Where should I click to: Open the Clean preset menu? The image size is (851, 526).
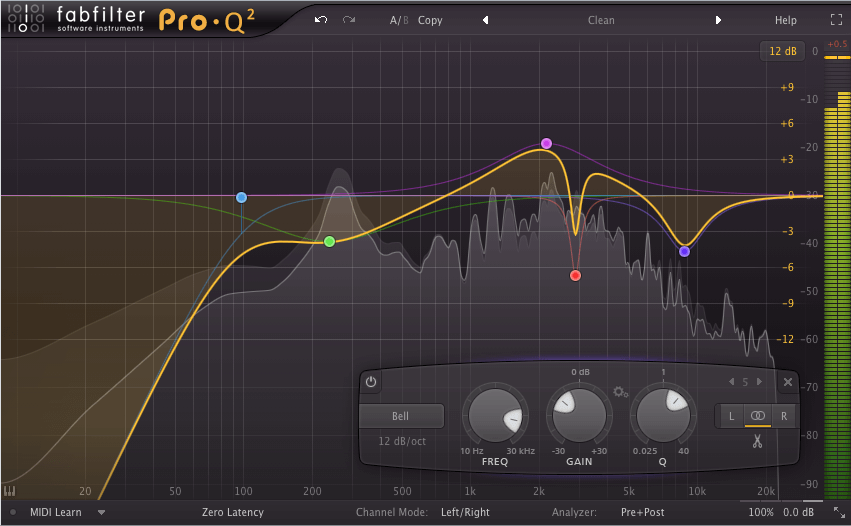click(x=601, y=20)
